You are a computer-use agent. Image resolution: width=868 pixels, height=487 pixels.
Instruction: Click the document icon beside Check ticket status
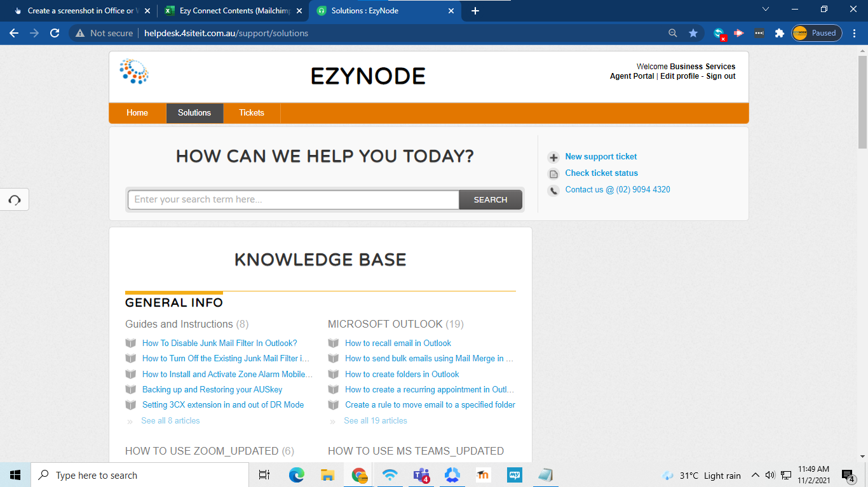[553, 174]
